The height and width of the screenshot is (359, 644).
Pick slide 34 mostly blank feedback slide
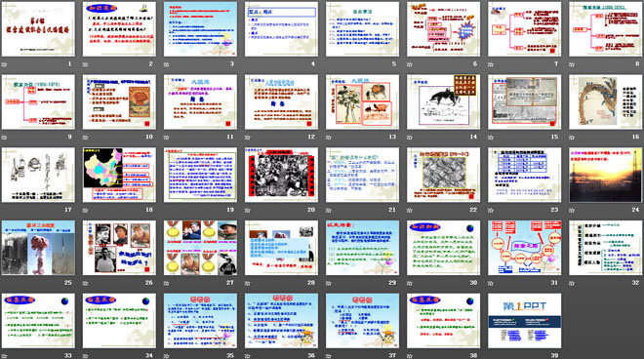coord(119,321)
